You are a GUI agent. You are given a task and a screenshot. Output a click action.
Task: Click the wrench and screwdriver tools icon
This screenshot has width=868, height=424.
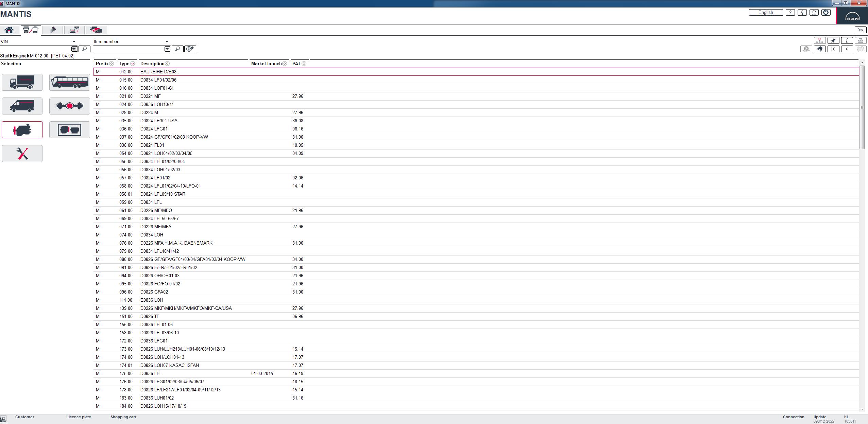[x=22, y=154]
